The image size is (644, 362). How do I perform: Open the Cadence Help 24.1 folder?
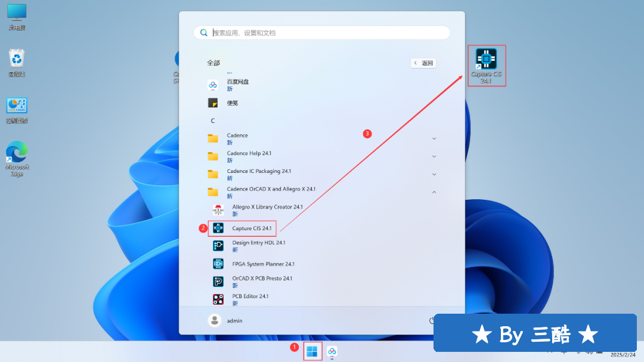click(322, 157)
